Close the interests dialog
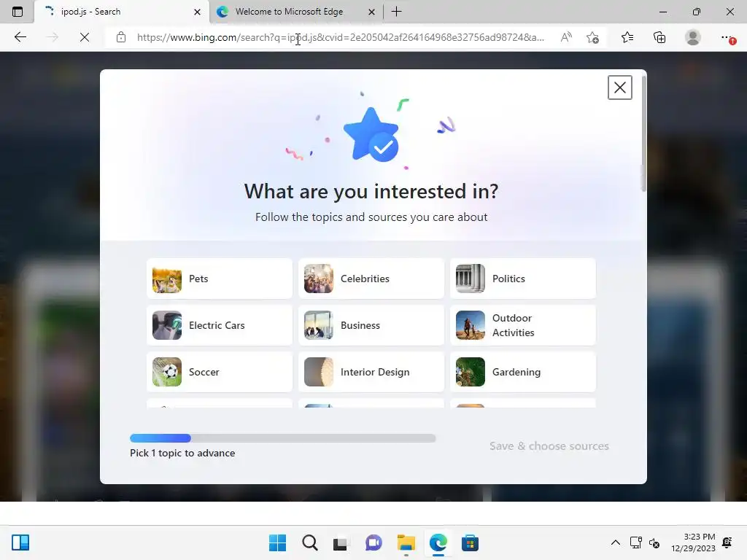The image size is (747, 560). point(620,87)
